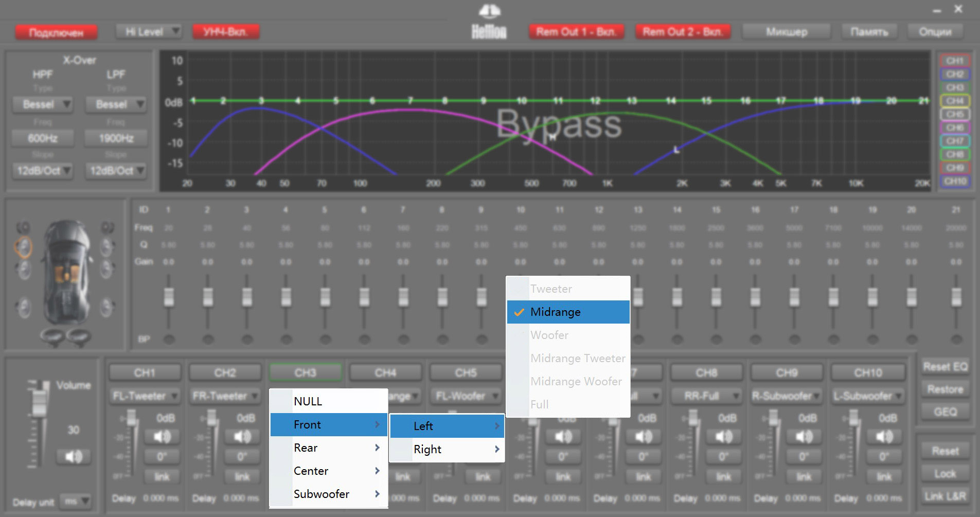Click the link button under CH1
The image size is (980, 517).
163,477
